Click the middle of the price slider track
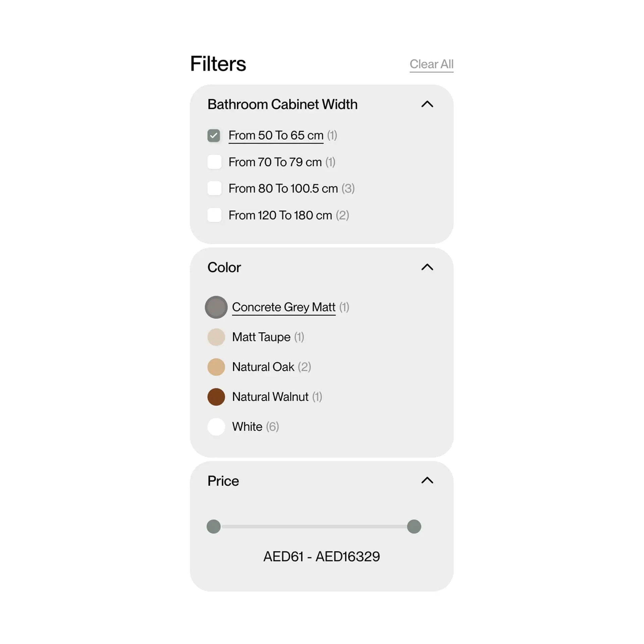The width and height of the screenshot is (644, 644). [314, 526]
